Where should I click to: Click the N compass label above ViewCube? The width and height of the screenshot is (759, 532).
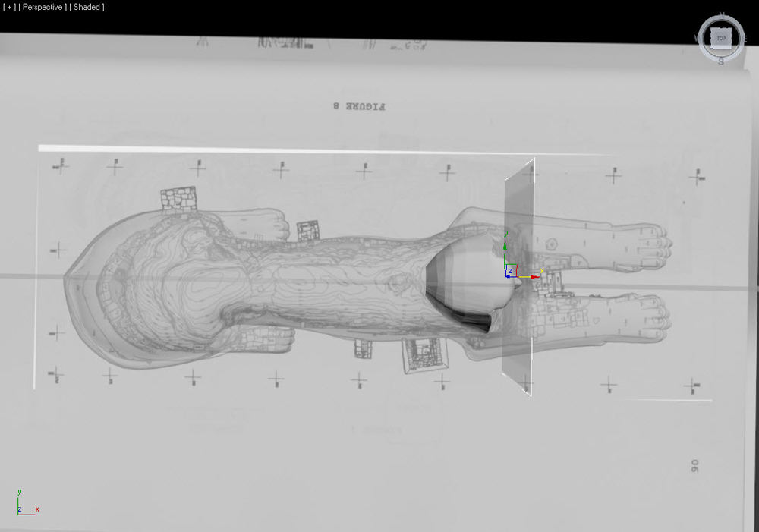[722, 15]
